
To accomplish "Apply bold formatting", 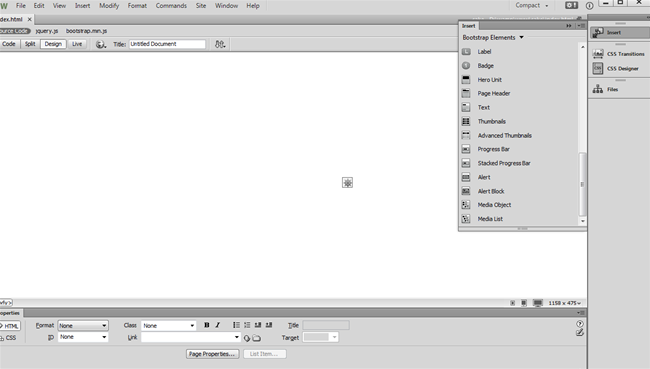I will tap(206, 325).
